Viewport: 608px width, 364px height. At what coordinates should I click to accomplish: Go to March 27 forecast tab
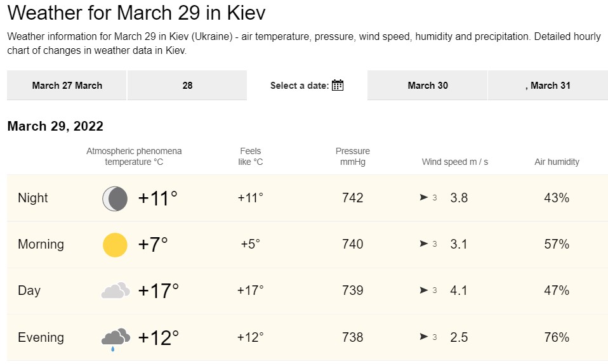67,86
